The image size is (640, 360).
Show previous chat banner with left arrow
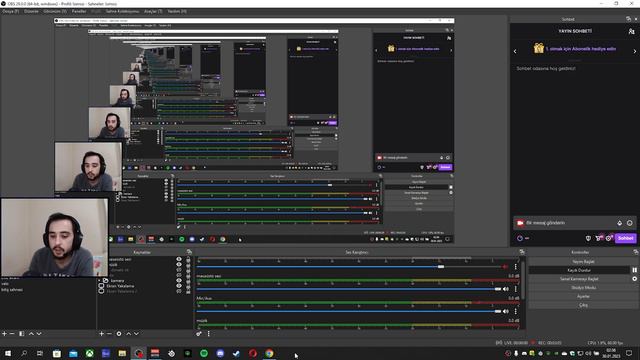pyautogui.click(x=515, y=51)
